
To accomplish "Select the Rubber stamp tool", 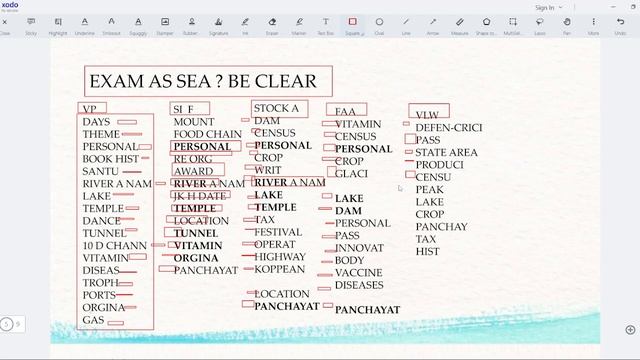I will [191, 25].
